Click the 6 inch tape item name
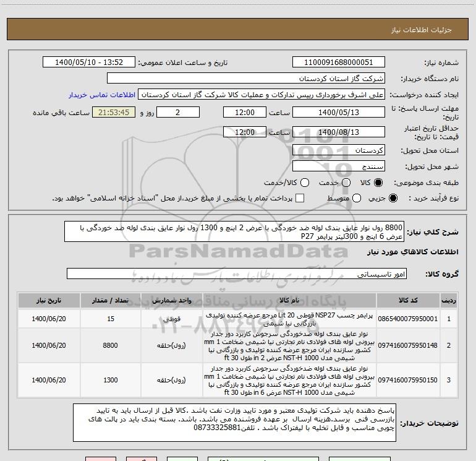Viewport: 476px width, 461px height. click(289, 381)
